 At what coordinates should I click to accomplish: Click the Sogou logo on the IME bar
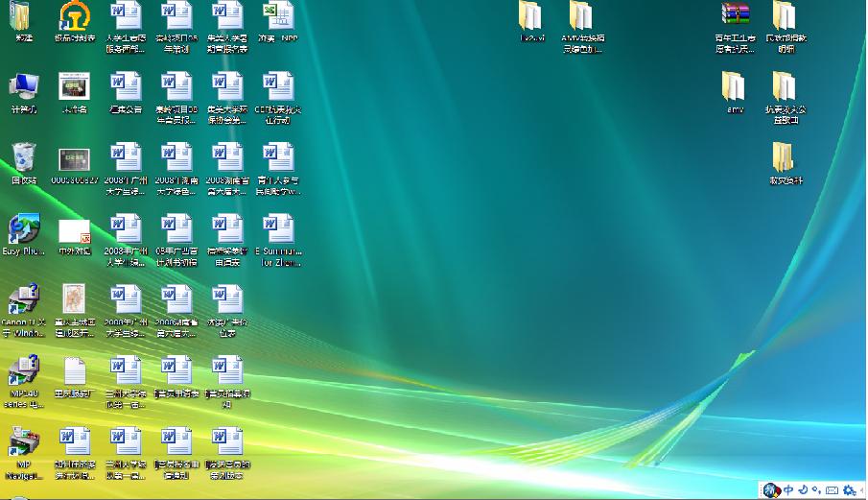click(x=771, y=490)
